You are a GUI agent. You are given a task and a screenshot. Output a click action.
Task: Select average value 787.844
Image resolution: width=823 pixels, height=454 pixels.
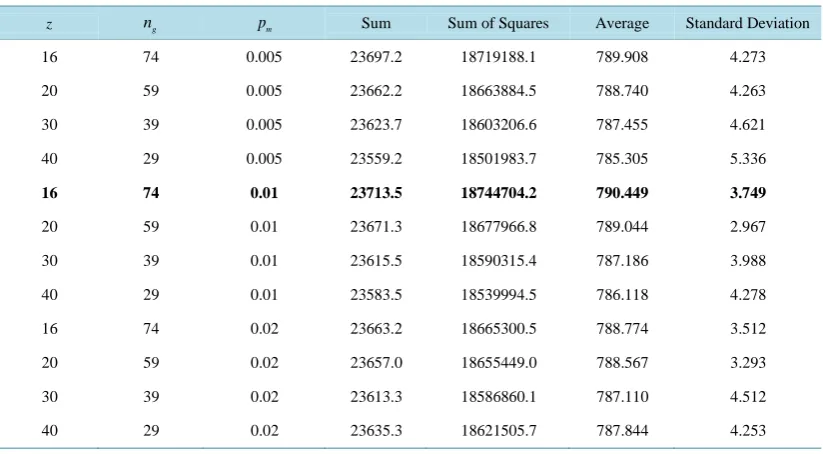[622, 430]
